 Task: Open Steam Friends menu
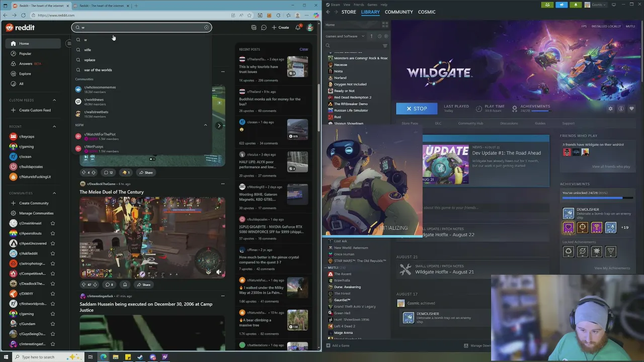[x=359, y=5]
